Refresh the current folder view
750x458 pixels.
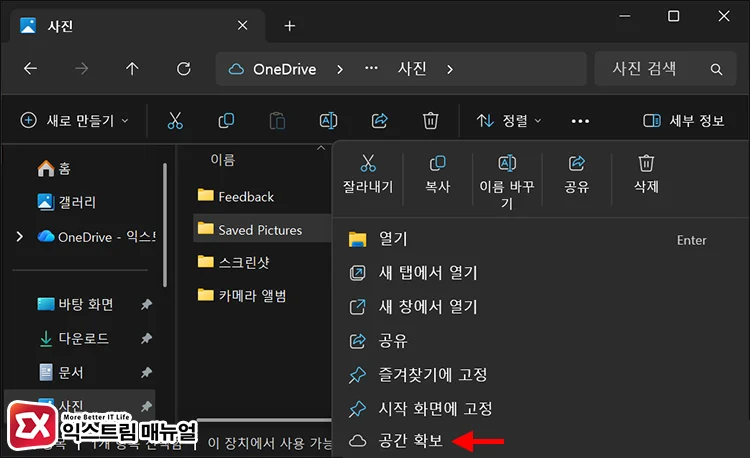click(184, 69)
